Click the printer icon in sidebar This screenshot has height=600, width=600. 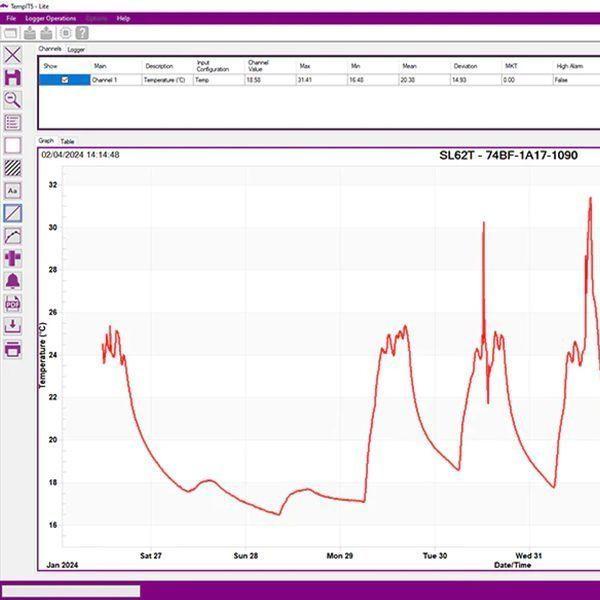click(13, 348)
